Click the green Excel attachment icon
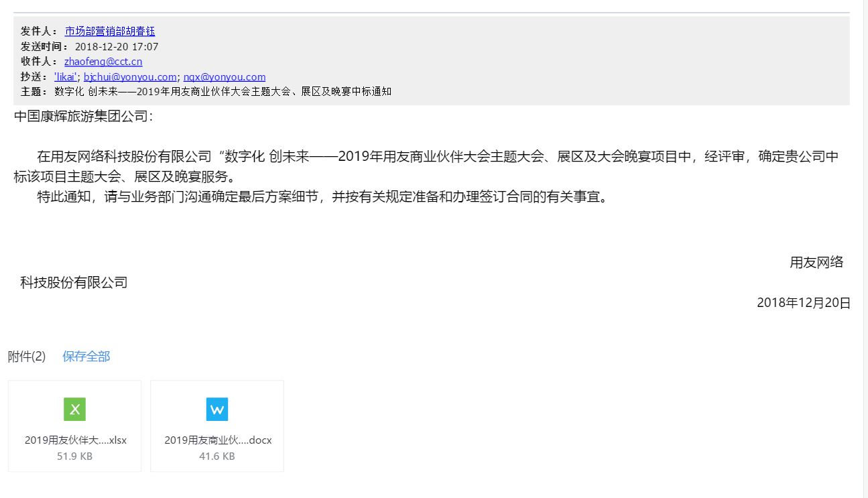Image resolution: width=868 pixels, height=498 pixels. (74, 409)
